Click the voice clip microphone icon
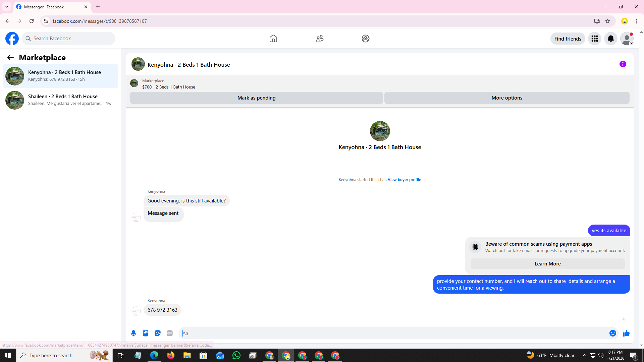This screenshot has height=362, width=644. [x=133, y=333]
